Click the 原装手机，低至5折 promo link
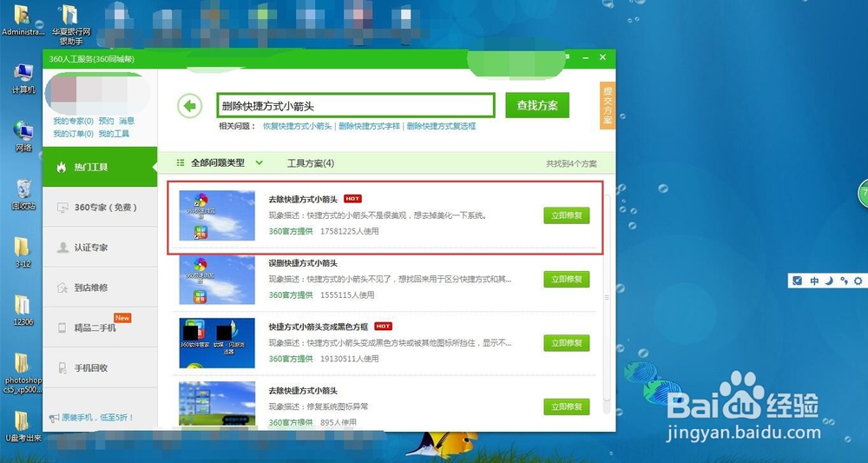This screenshot has height=463, width=868. [x=97, y=418]
